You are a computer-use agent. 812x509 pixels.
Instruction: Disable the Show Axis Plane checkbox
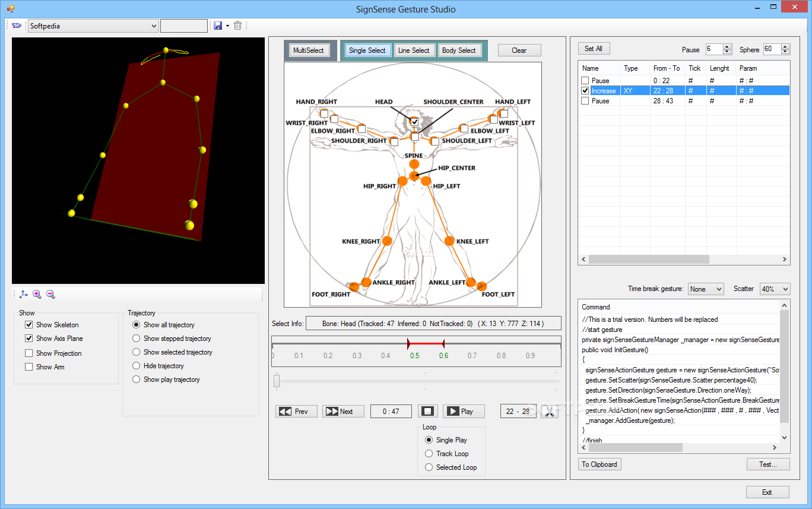tap(28, 339)
